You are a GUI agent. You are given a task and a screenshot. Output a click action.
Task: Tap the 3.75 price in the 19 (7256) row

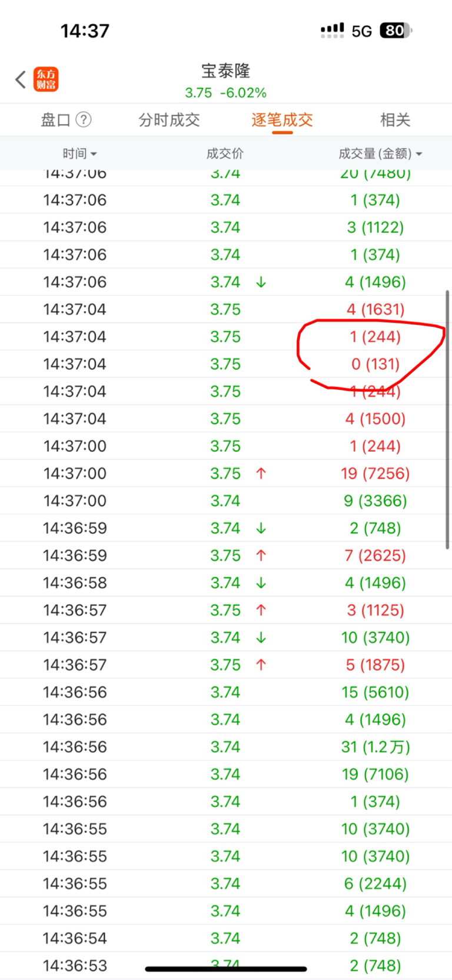pos(225,474)
